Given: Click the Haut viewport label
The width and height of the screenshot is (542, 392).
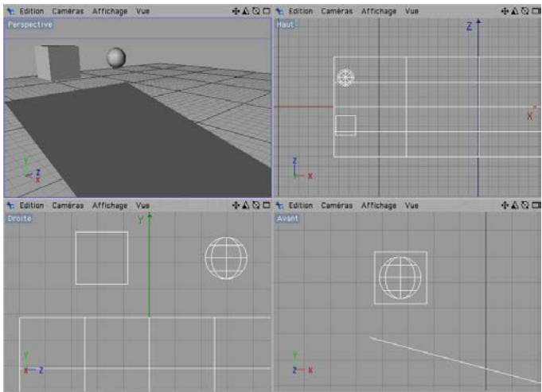Looking at the screenshot, I should point(285,25).
